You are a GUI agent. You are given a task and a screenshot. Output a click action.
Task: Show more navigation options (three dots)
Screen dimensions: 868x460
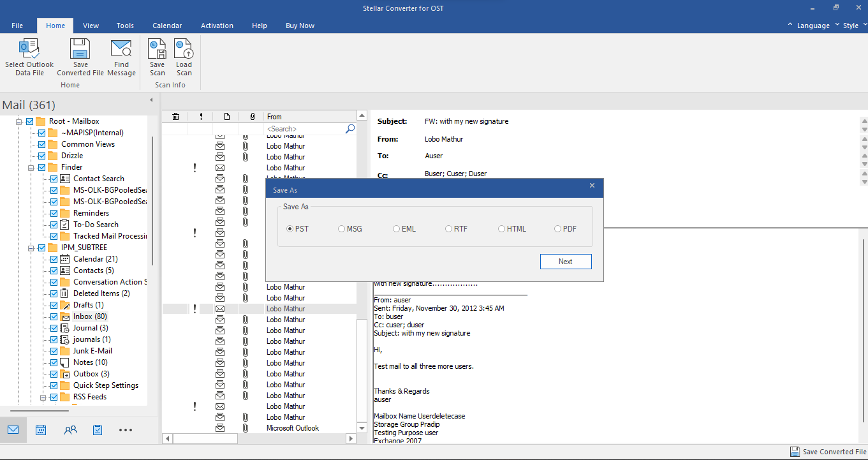[126, 430]
